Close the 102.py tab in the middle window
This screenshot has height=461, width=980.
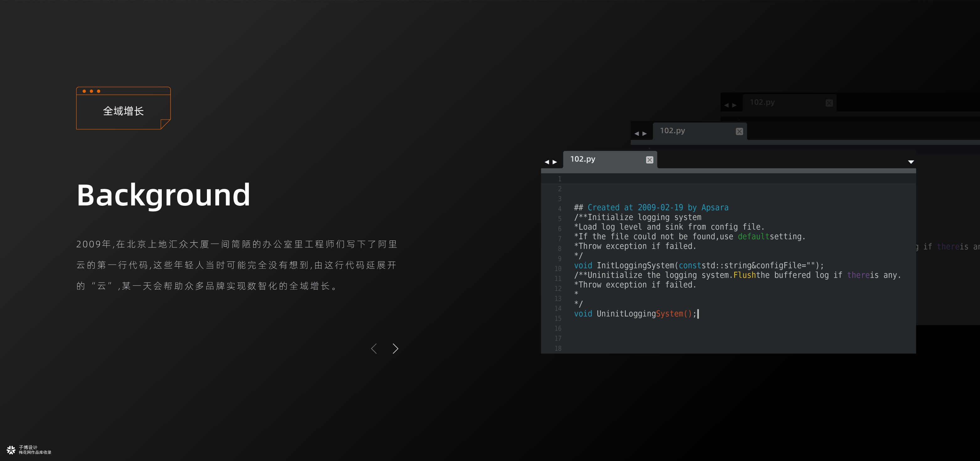point(739,132)
